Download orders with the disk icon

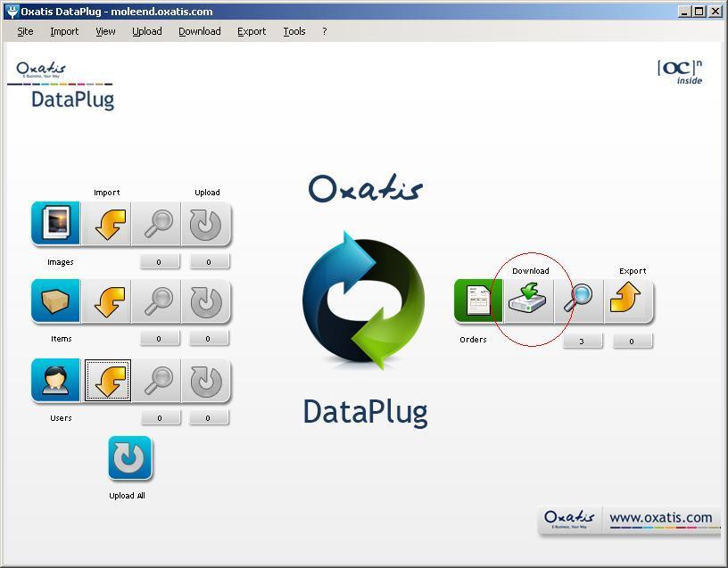528,300
